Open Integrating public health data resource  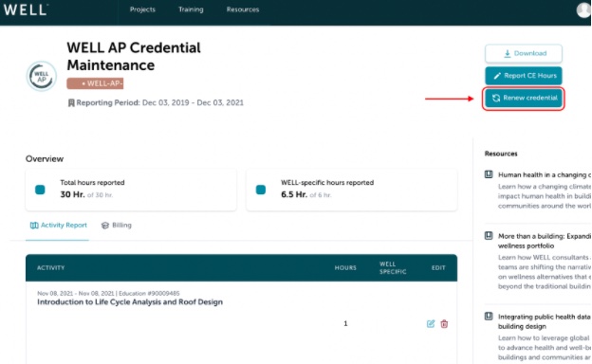coord(544,321)
